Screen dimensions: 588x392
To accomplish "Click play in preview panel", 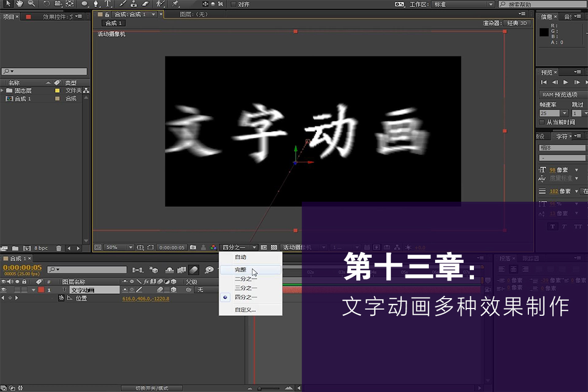I will pos(566,82).
